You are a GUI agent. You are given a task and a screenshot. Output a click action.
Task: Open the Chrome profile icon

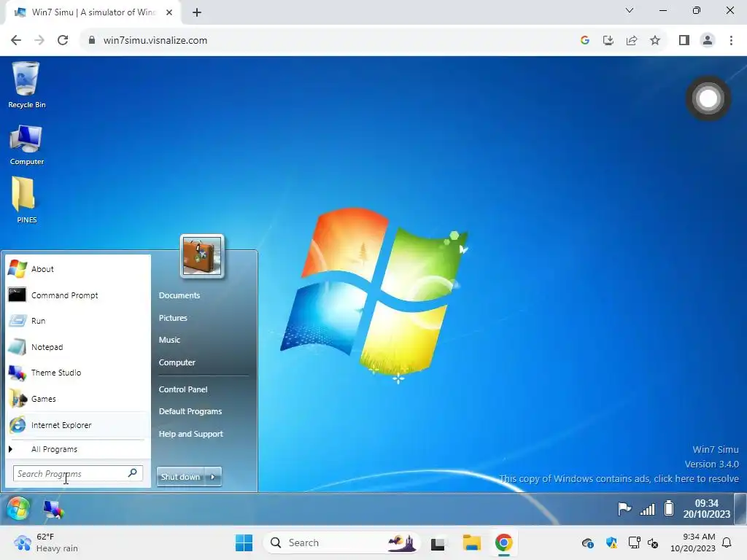[708, 41]
